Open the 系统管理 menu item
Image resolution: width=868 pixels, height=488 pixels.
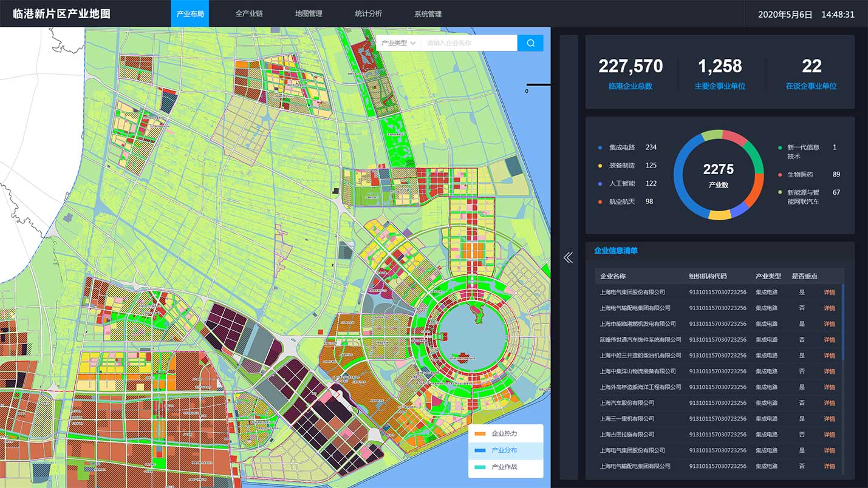pos(428,14)
